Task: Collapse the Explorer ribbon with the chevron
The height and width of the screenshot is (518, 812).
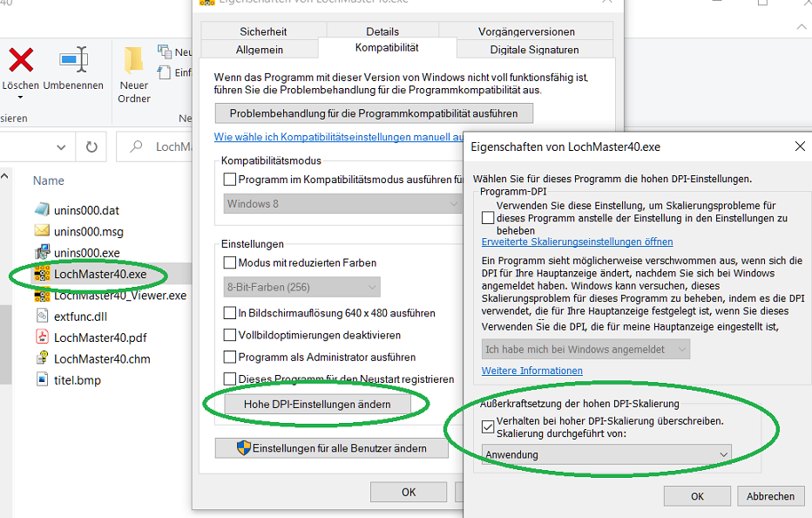Action: (802, 27)
